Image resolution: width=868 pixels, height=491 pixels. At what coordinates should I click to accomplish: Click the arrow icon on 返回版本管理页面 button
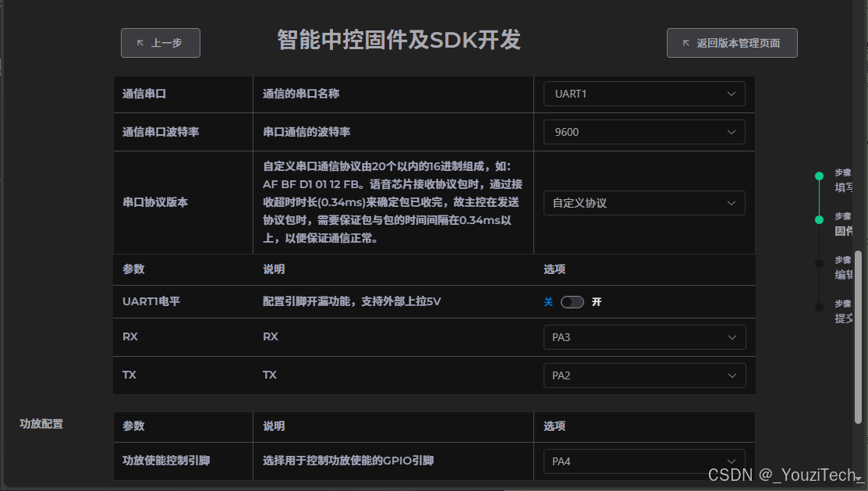pos(685,43)
